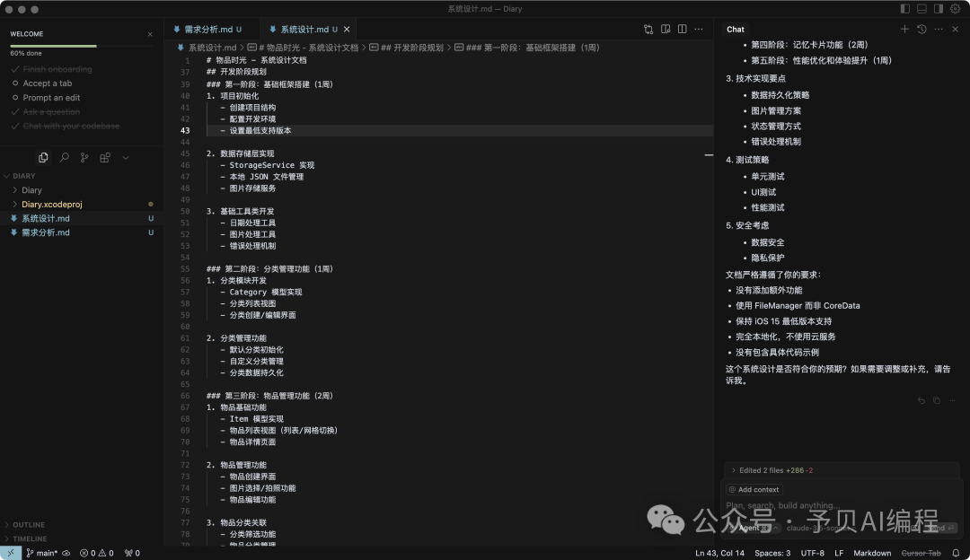Click the 60% done progress bar

click(x=82, y=46)
